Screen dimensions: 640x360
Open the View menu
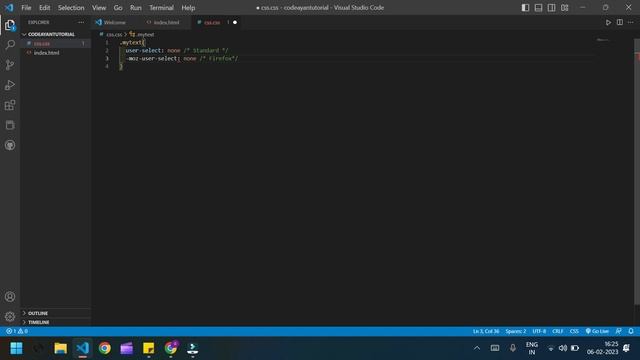(x=99, y=8)
